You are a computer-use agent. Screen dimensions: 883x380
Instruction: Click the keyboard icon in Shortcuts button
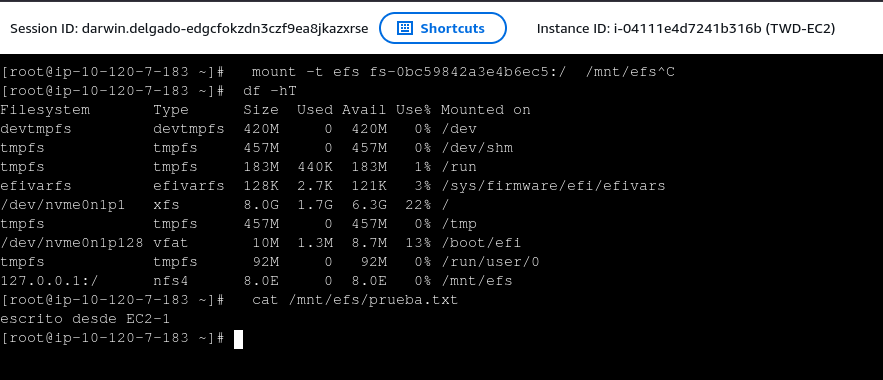click(x=405, y=28)
